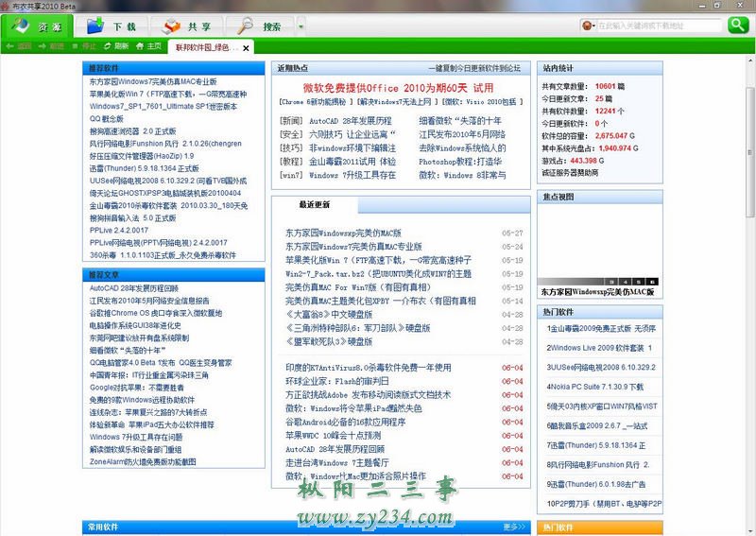Viewport: 756px width, 536px height.
Task: Open hot software 6酷我音乐盒2009 2.6.7
Action: point(597,426)
